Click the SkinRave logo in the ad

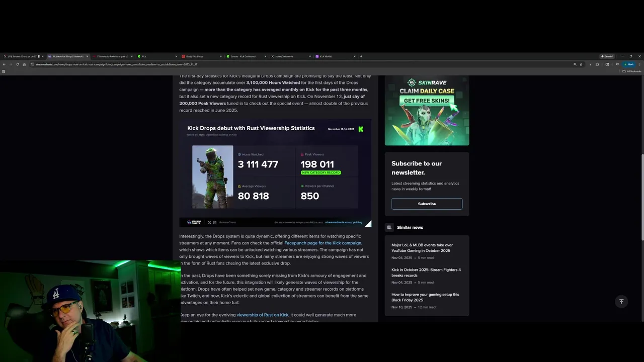tap(427, 82)
